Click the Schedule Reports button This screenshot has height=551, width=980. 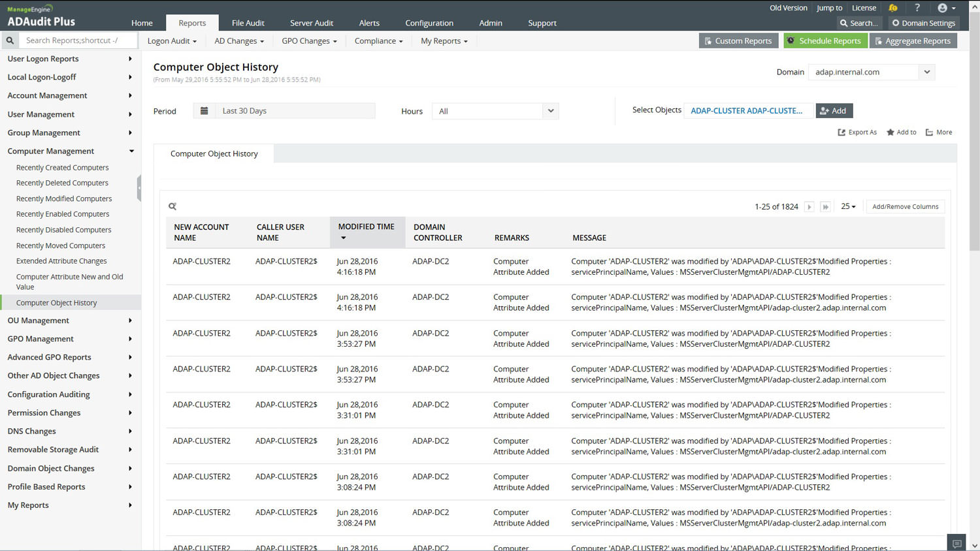click(825, 40)
